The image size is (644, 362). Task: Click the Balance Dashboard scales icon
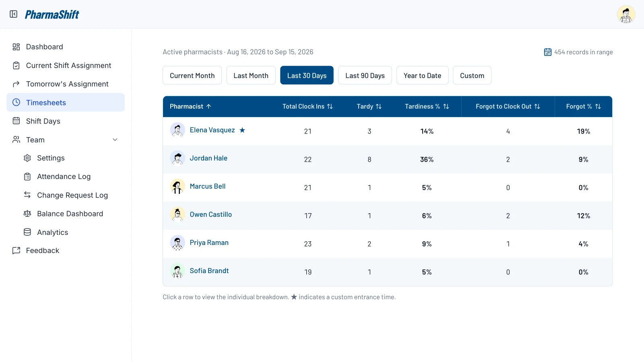tap(27, 214)
